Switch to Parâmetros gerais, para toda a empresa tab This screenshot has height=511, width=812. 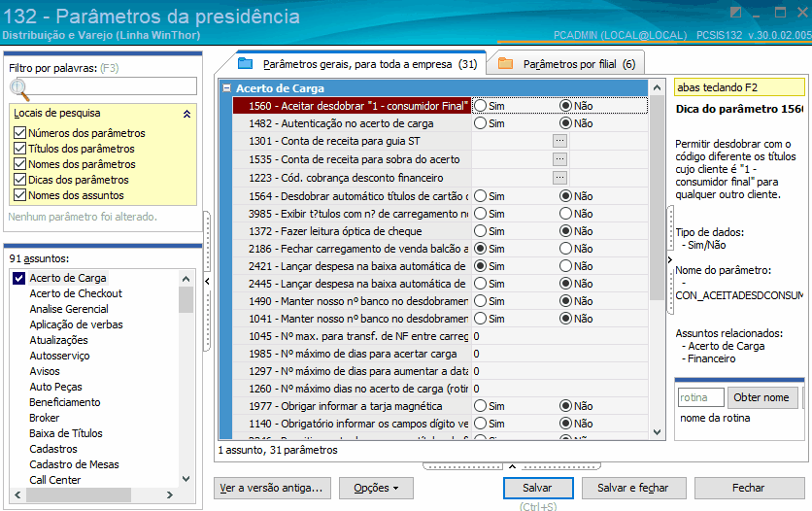pos(357,64)
